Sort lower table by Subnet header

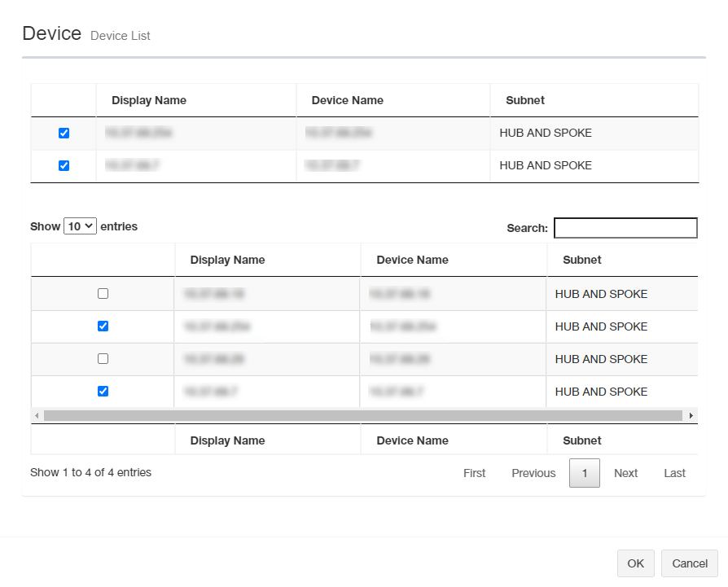click(x=581, y=261)
